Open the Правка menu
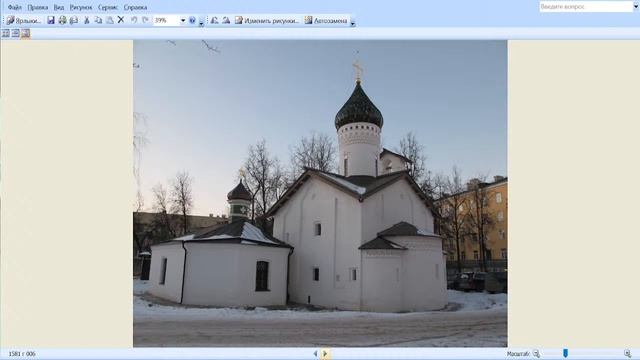 [38, 7]
